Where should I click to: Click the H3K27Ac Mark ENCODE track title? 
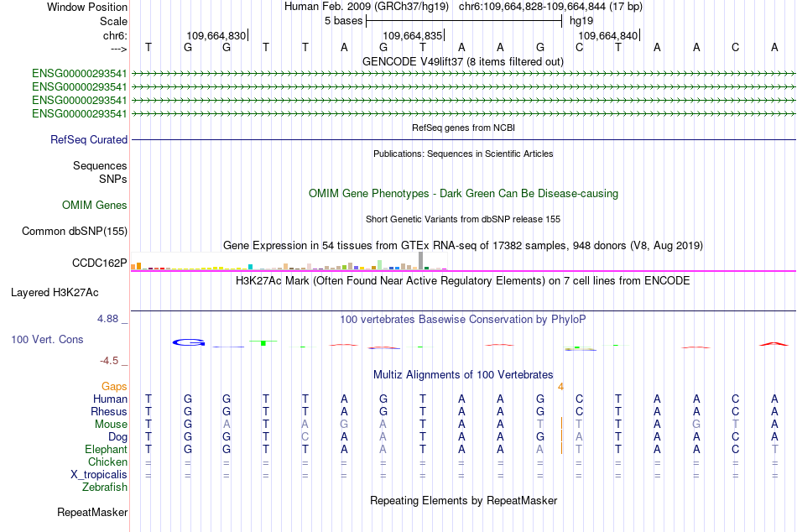pyautogui.click(x=462, y=281)
